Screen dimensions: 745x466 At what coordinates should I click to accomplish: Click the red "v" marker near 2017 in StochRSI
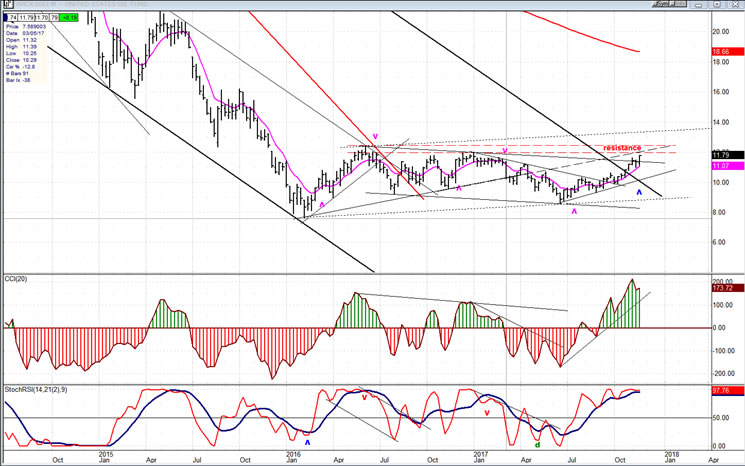pos(487,412)
